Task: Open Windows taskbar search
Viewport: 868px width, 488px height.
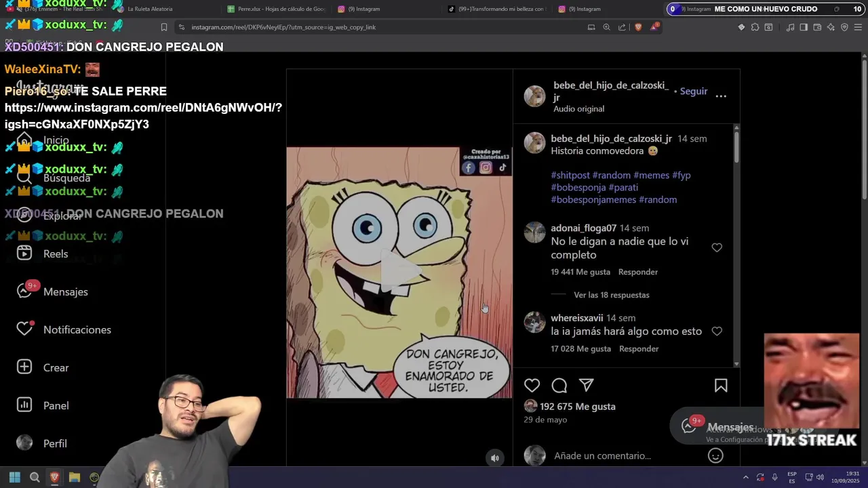Action: click(x=35, y=477)
